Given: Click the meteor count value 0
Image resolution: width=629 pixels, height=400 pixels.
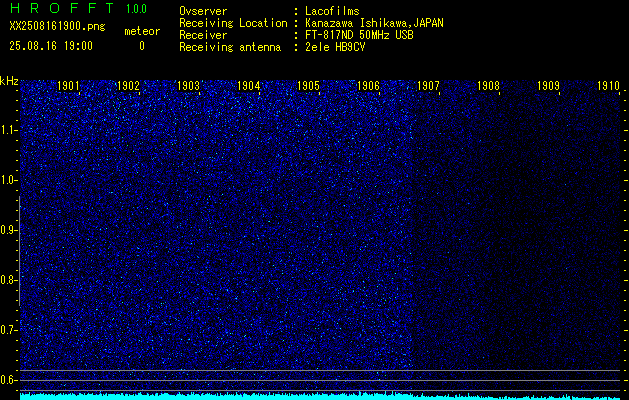Looking at the screenshot, I should [142, 46].
